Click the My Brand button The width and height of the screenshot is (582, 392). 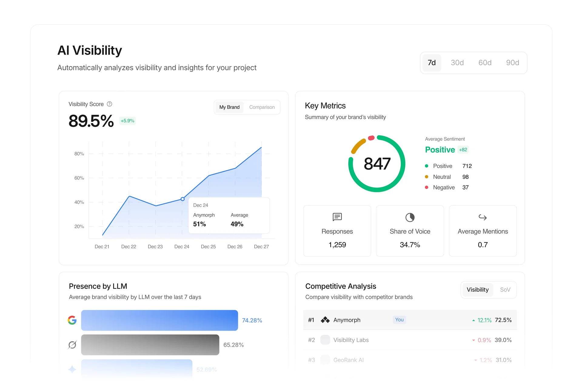[229, 107]
